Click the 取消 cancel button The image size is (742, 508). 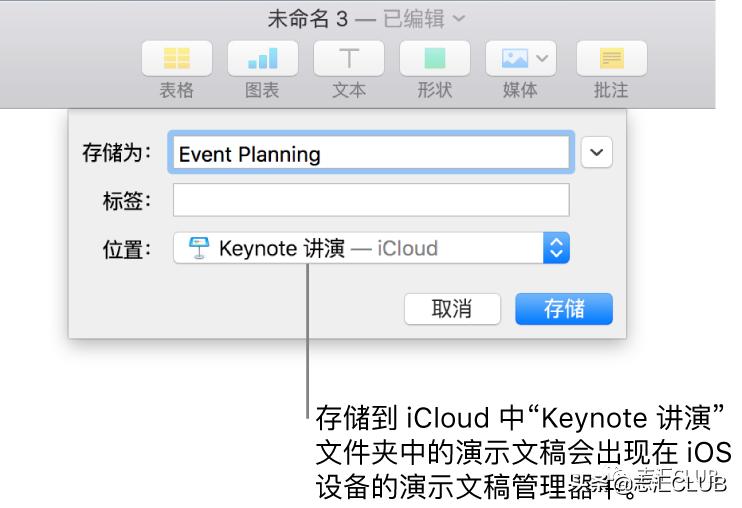(x=452, y=309)
